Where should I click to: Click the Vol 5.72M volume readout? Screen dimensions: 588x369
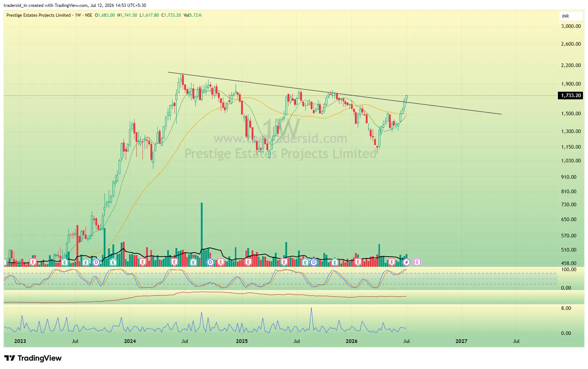point(192,15)
